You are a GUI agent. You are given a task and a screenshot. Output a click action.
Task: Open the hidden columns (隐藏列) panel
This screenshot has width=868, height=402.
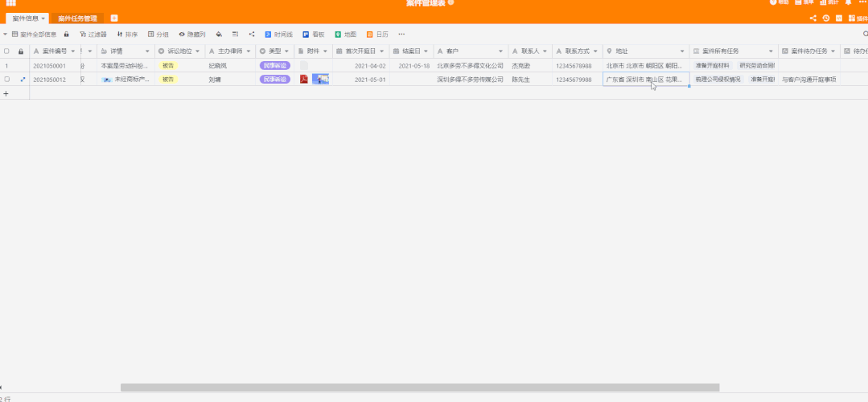pyautogui.click(x=191, y=35)
